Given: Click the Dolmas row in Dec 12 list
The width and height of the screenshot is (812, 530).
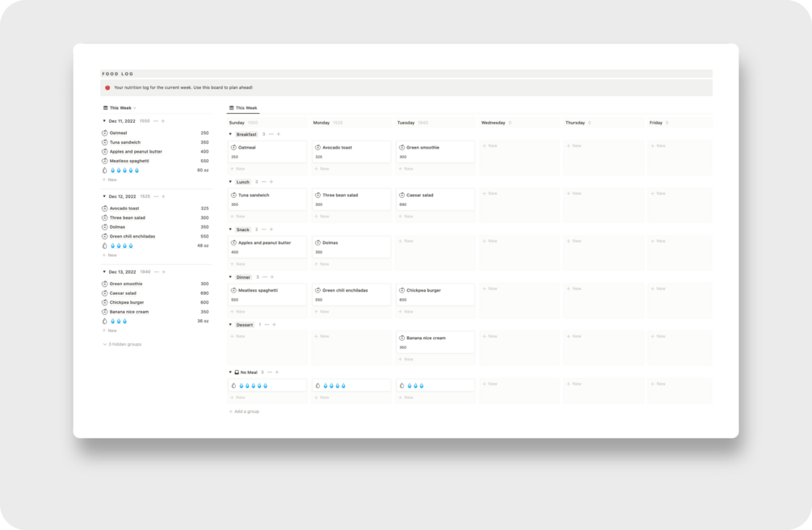Looking at the screenshot, I should (155, 227).
